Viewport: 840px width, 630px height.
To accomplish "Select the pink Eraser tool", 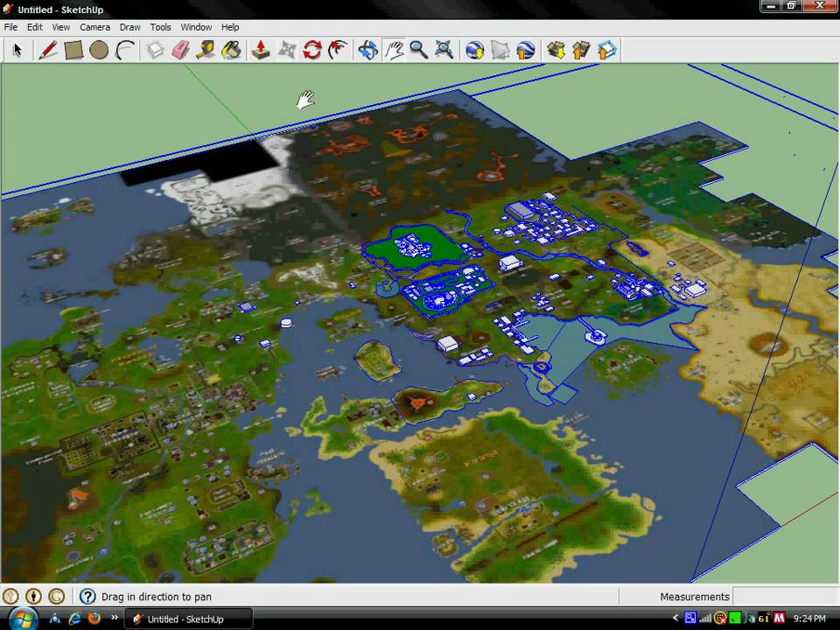I will pyautogui.click(x=180, y=51).
